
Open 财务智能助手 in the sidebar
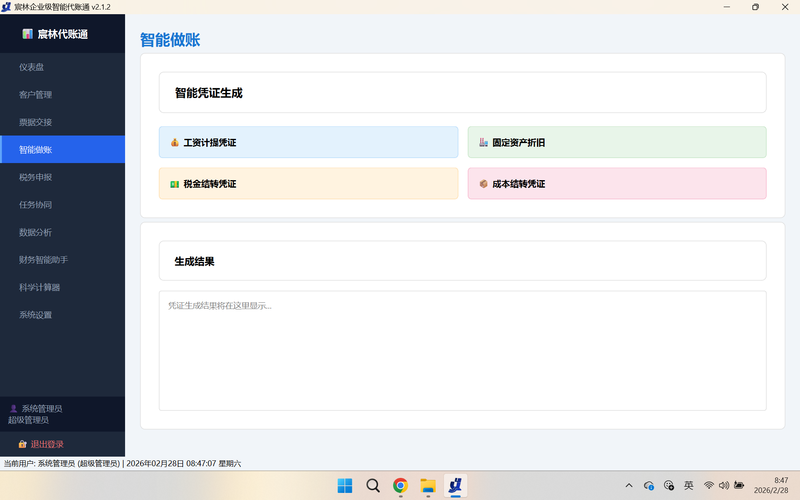pyautogui.click(x=44, y=260)
